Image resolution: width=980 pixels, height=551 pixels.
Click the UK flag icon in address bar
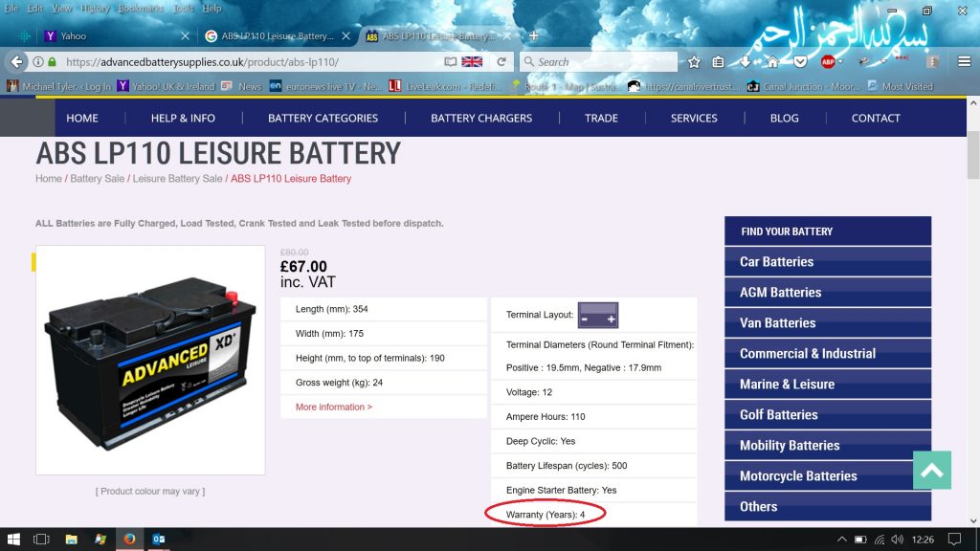pos(472,62)
